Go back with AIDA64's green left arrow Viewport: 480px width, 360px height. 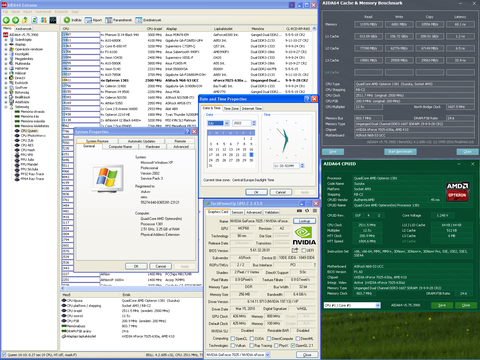6,20
